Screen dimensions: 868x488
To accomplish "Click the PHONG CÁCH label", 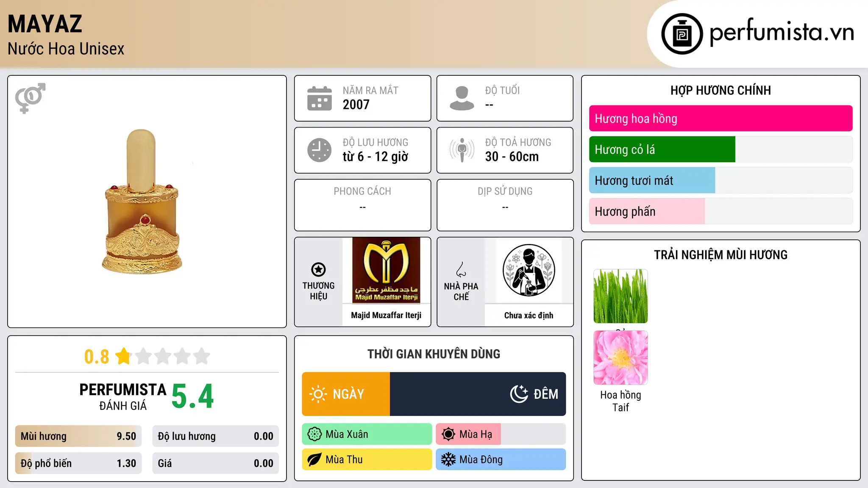I will click(x=362, y=191).
